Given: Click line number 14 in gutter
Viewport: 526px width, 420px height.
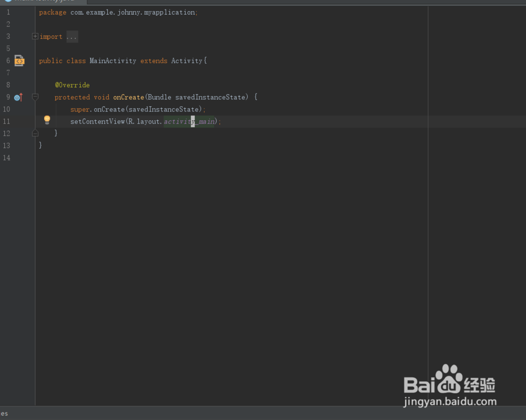Looking at the screenshot, I should (x=7, y=158).
